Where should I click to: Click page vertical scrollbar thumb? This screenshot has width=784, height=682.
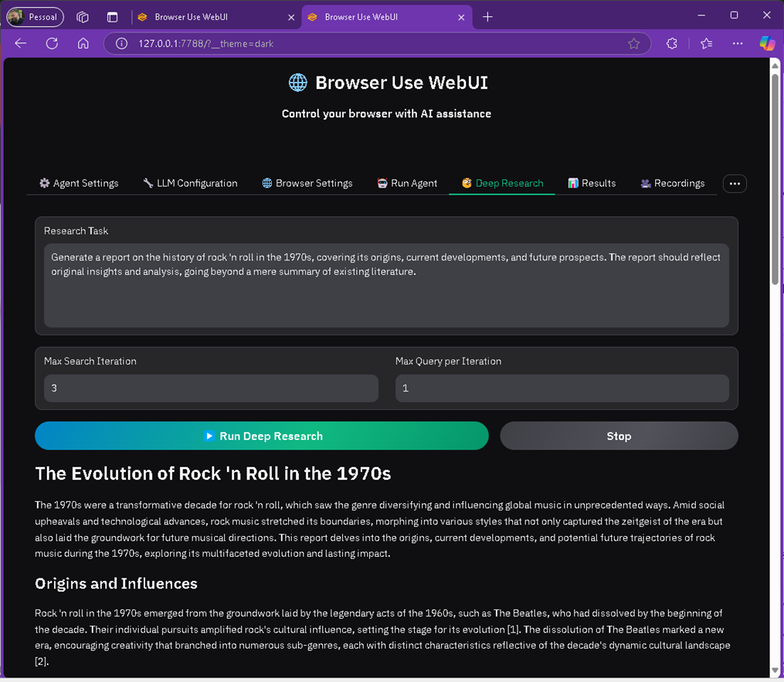775,179
